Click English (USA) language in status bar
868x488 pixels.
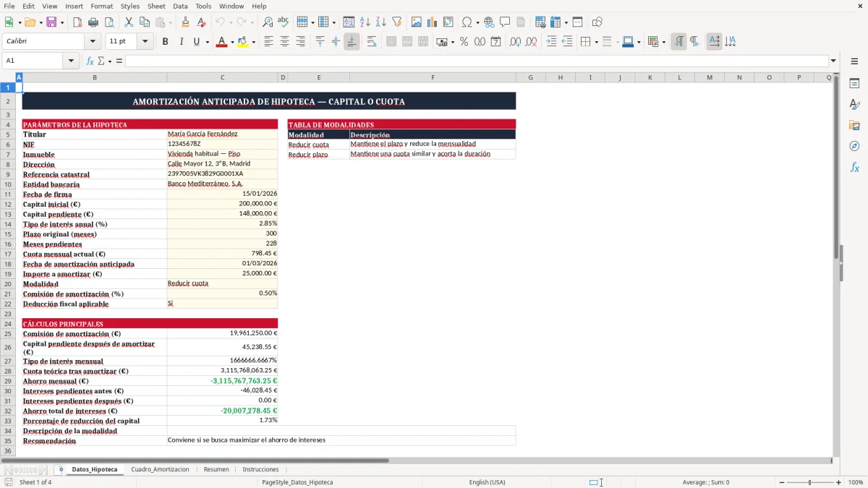pos(487,482)
